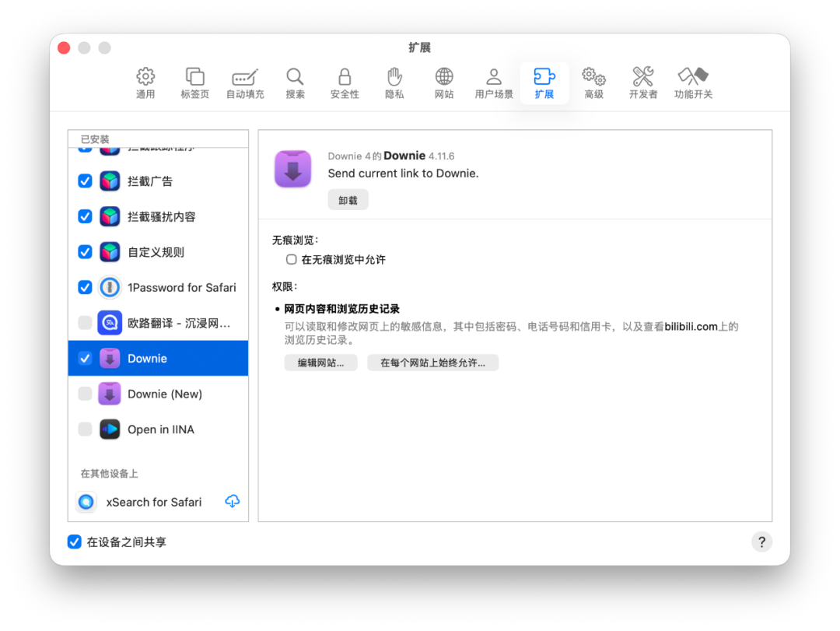Viewport: 840px width, 631px height.
Task: Open the 在每个网站始终允许 option
Action: [432, 362]
